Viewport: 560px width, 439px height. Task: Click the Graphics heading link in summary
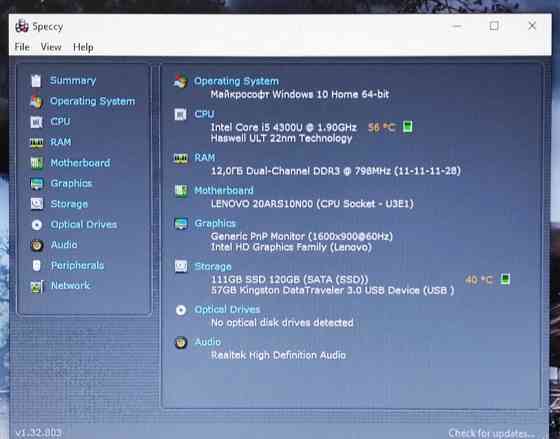[215, 223]
